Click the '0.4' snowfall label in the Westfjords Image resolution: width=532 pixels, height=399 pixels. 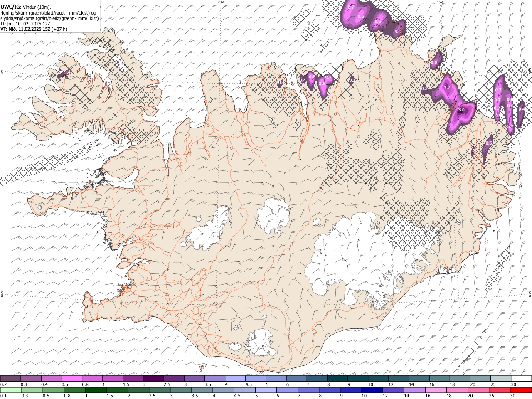[x=67, y=72]
